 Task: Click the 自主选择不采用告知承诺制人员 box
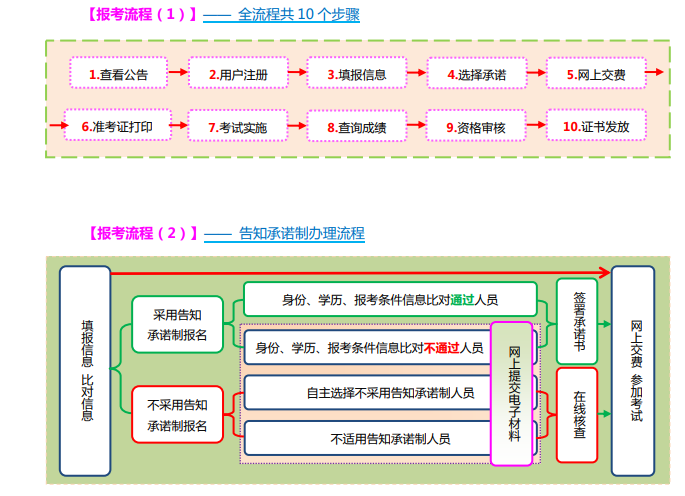click(368, 392)
